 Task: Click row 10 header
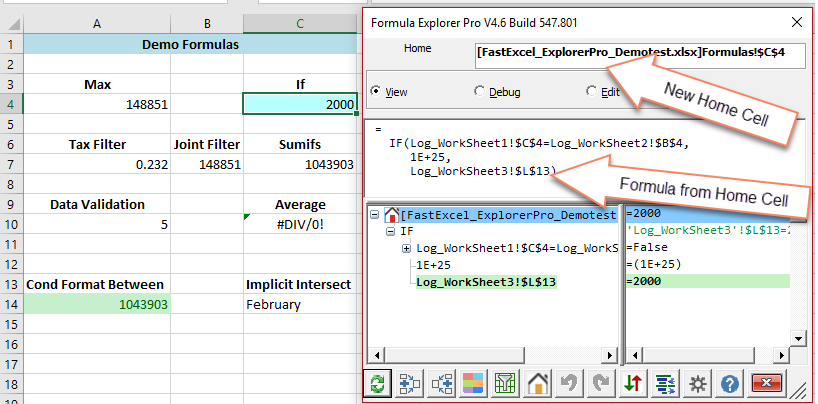click(11, 224)
